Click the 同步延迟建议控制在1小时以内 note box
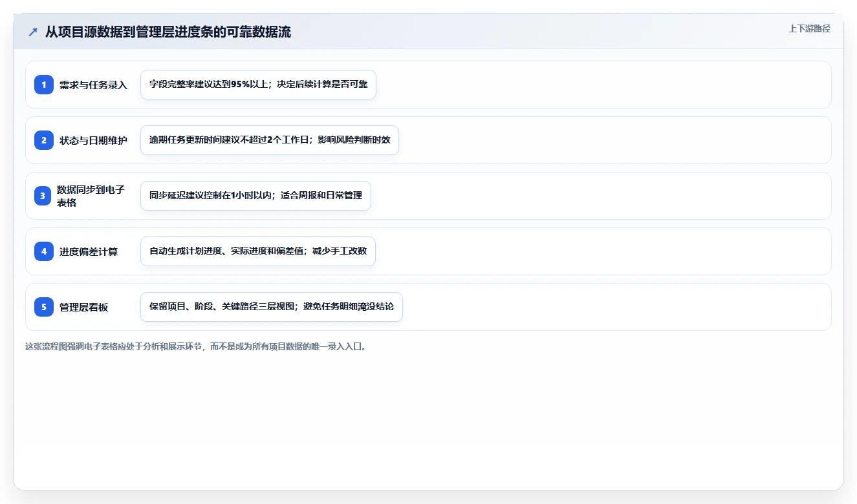The image size is (857, 504). coord(255,196)
